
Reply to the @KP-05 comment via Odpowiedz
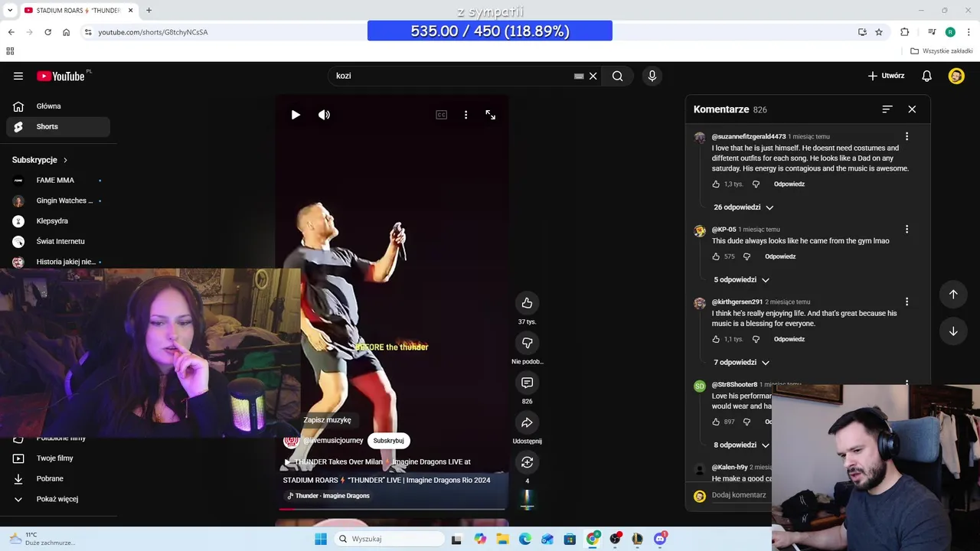pos(780,257)
